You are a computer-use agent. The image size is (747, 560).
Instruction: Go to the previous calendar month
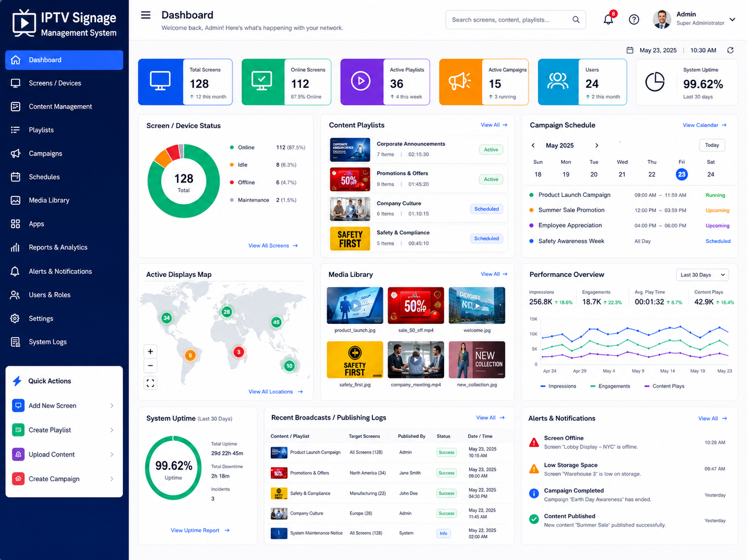click(x=533, y=145)
